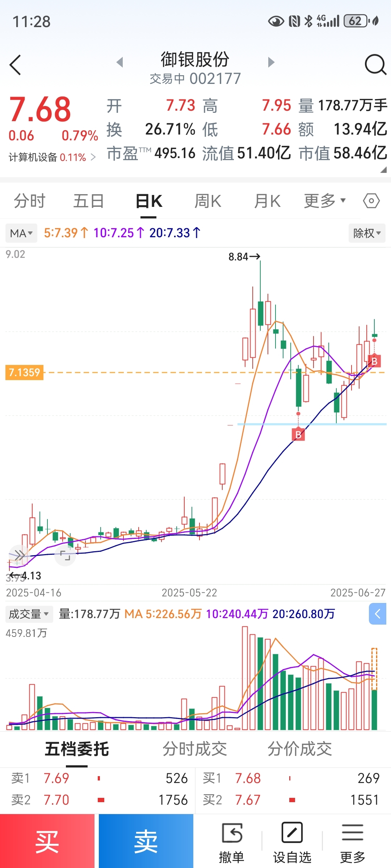Tap the current price 7.68
The height and width of the screenshot is (868, 391).
coord(40,109)
